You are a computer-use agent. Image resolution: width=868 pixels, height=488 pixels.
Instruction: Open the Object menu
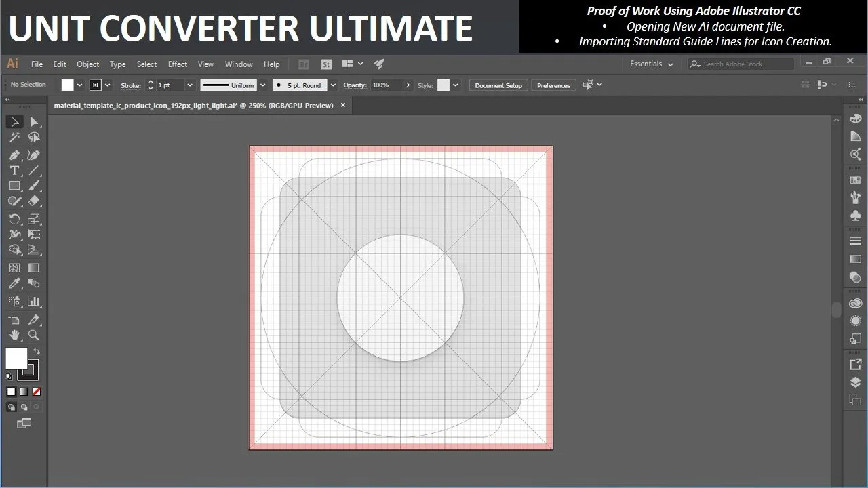[x=87, y=64]
